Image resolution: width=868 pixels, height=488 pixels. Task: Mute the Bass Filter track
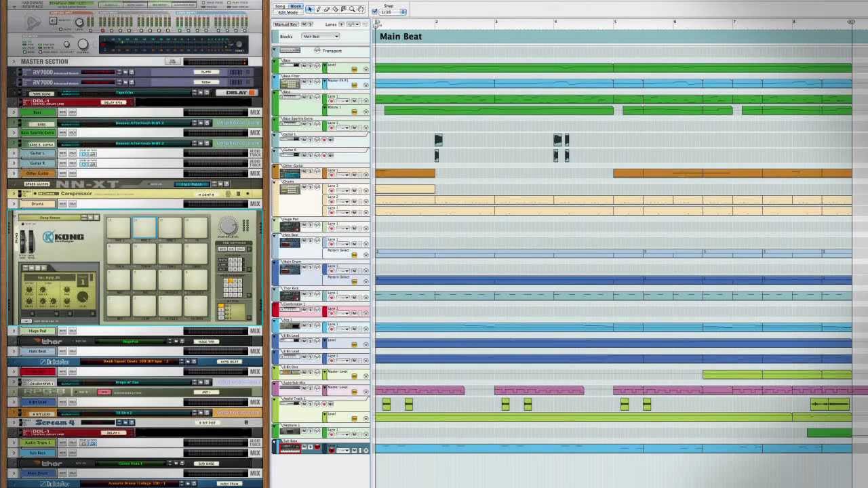pyautogui.click(x=304, y=81)
